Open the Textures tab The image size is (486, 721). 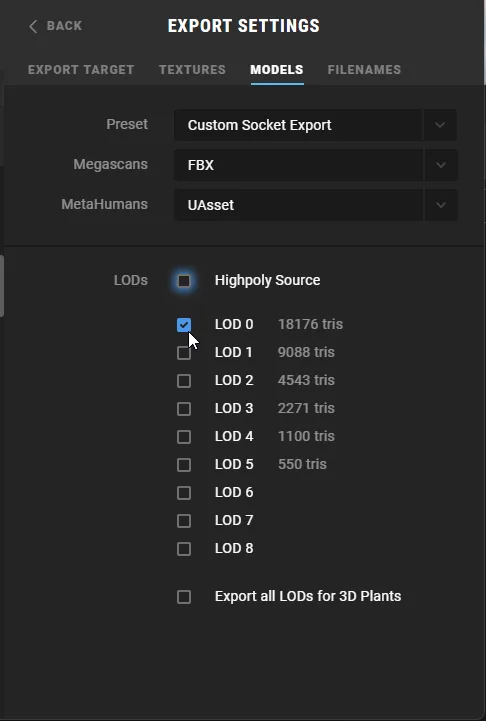[192, 70]
